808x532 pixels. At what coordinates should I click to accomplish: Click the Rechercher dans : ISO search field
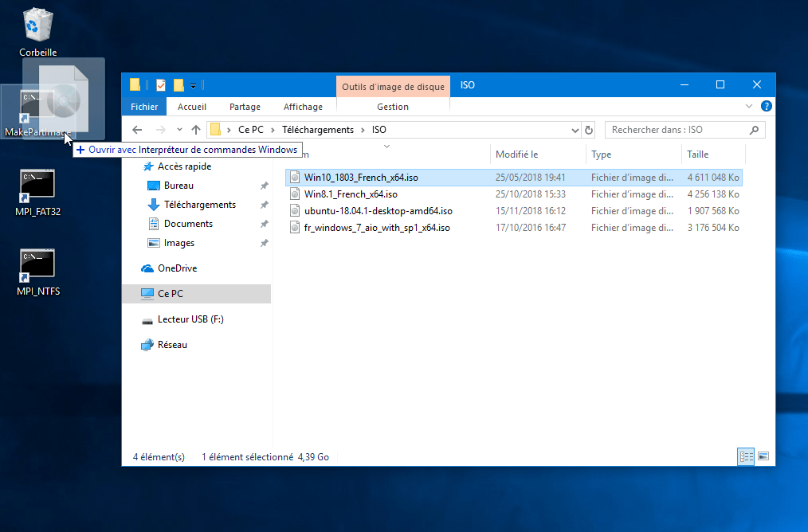[x=677, y=130]
